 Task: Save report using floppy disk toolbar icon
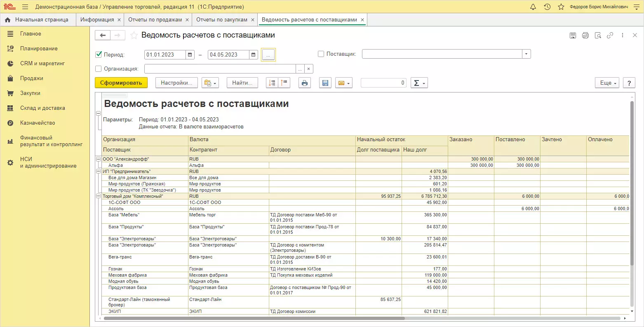pyautogui.click(x=325, y=83)
